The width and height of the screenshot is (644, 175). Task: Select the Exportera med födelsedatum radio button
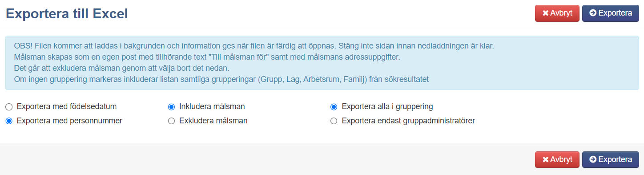tap(9, 107)
